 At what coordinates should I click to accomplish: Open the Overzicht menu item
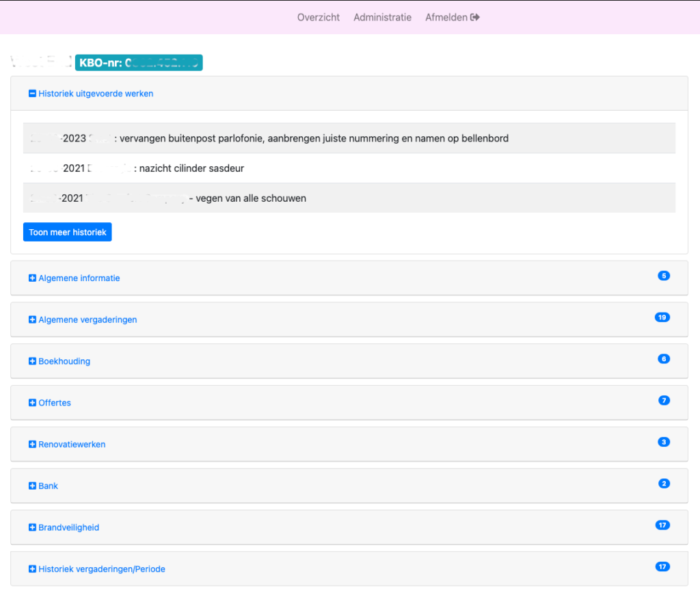[318, 17]
